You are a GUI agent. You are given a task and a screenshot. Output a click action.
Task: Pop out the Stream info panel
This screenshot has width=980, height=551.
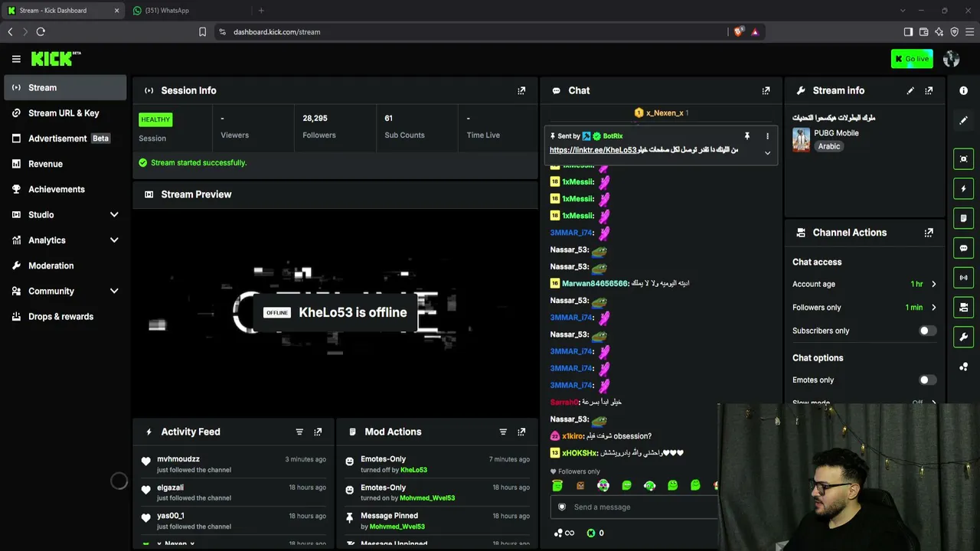pyautogui.click(x=929, y=90)
